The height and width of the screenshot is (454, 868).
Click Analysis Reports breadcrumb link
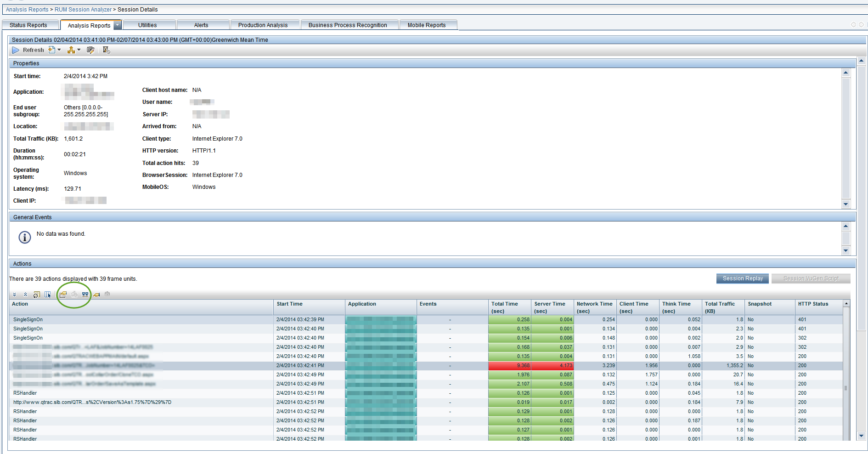(27, 10)
